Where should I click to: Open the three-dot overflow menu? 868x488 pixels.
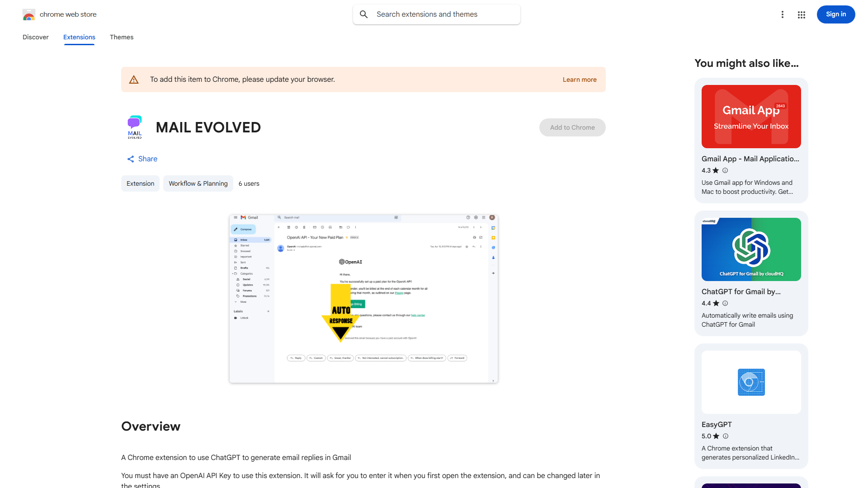click(x=783, y=14)
